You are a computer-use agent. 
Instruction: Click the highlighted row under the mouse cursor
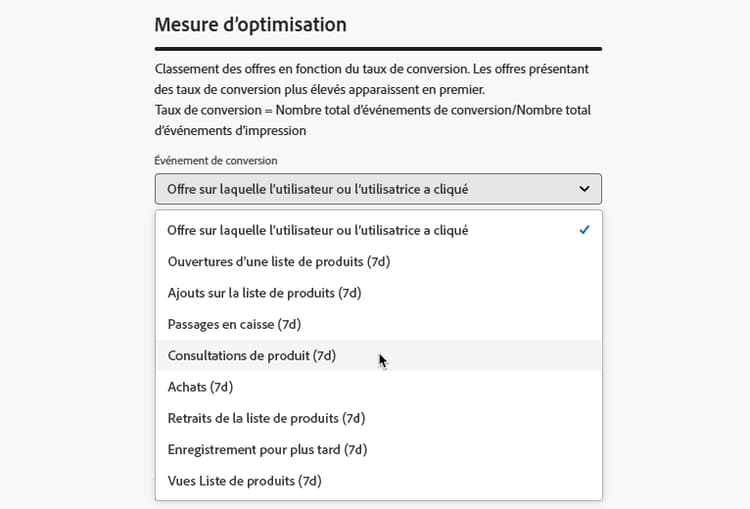378,355
